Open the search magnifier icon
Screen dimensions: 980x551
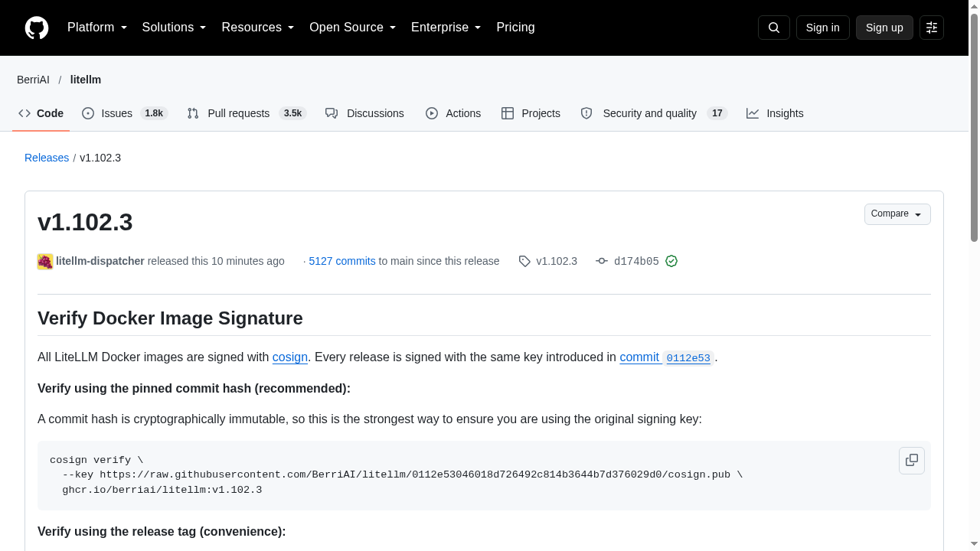click(x=774, y=28)
